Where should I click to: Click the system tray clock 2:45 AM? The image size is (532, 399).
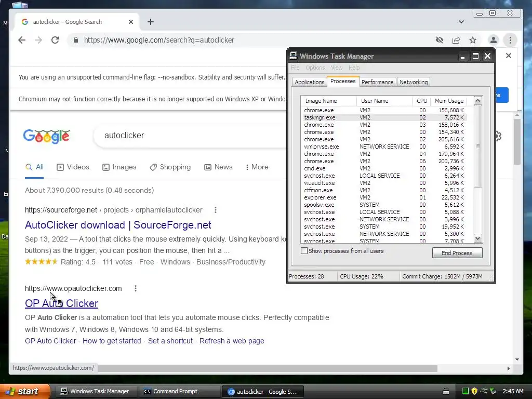pyautogui.click(x=513, y=392)
